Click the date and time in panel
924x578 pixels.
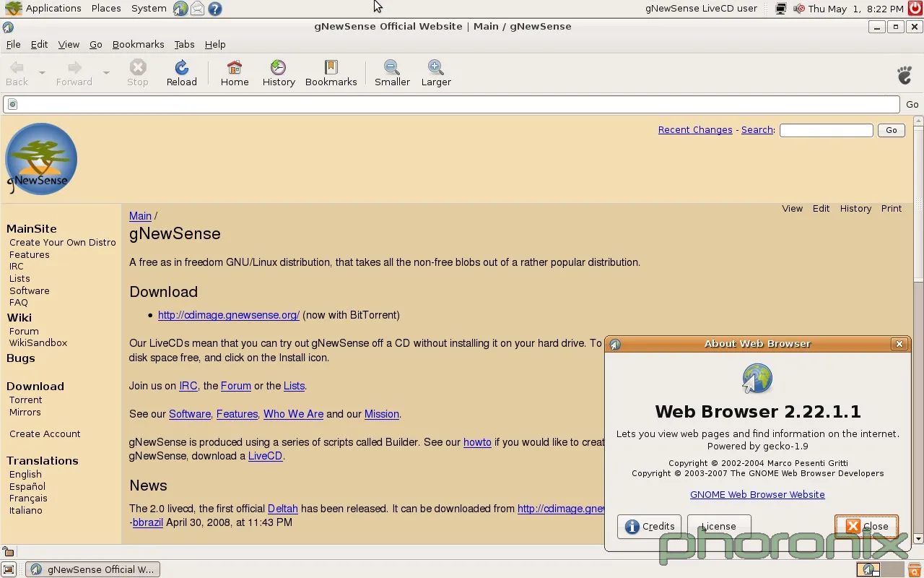click(855, 9)
